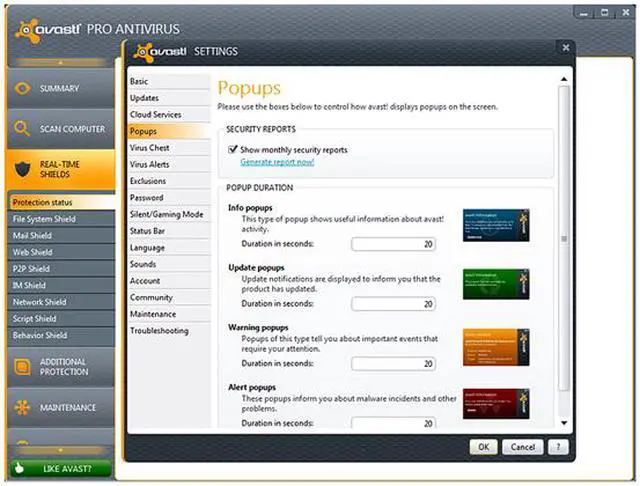
Task: Click the Real-Time Shields shield icon
Action: click(x=22, y=169)
